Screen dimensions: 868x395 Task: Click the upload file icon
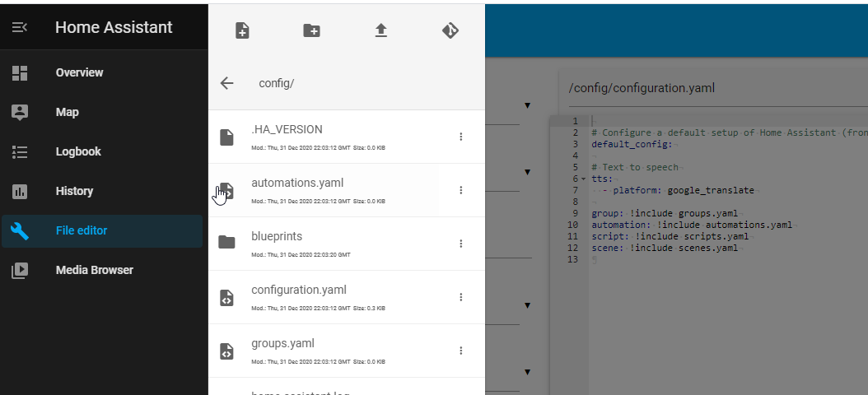[x=380, y=30]
